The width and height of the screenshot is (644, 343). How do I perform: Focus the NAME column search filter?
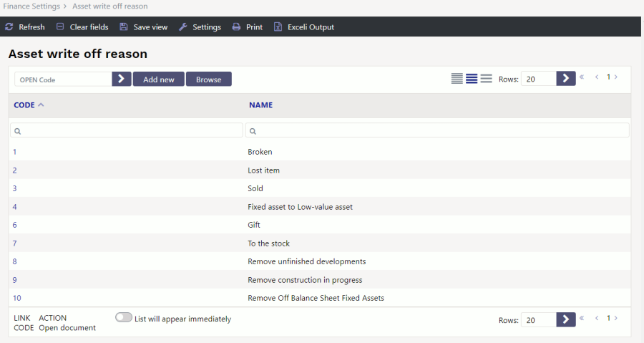[x=437, y=130]
